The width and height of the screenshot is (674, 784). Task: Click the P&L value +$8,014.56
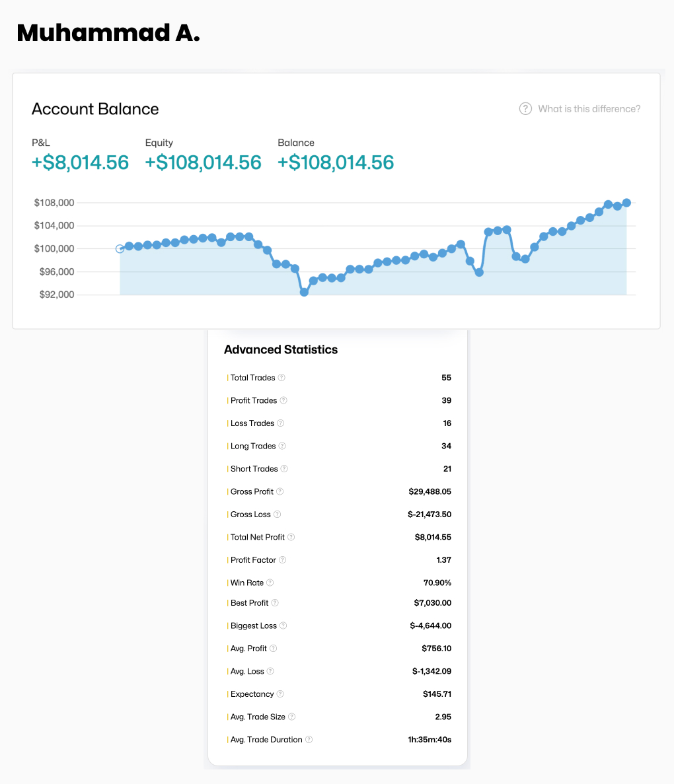[80, 162]
